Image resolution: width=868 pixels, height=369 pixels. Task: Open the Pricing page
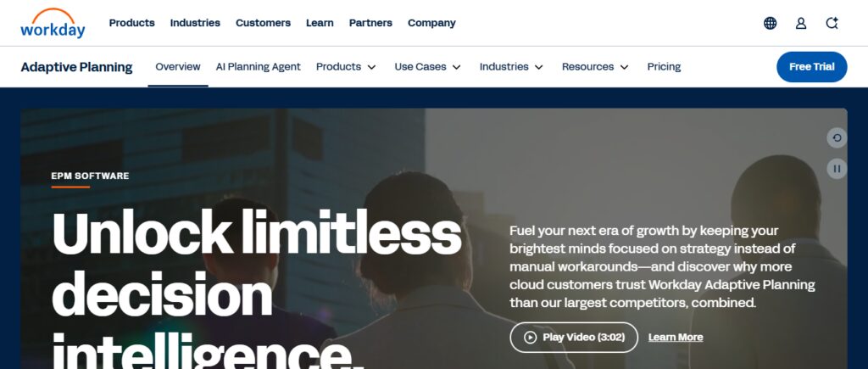tap(664, 67)
